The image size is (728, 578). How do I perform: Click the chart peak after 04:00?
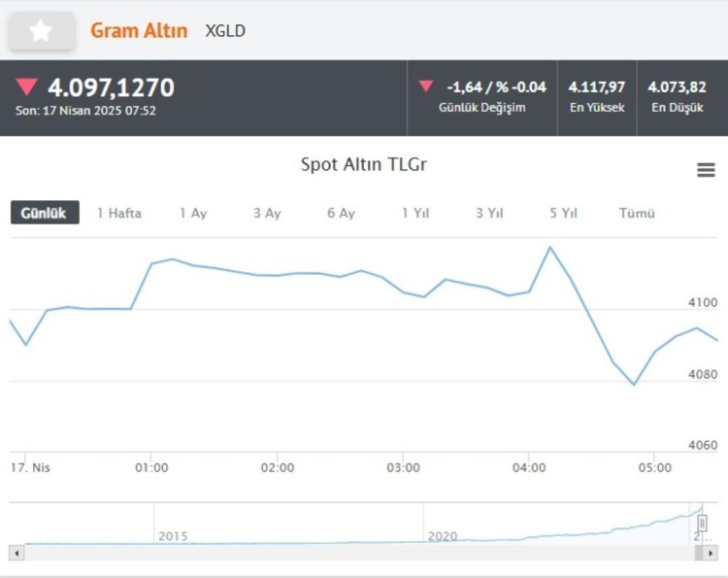(550, 247)
